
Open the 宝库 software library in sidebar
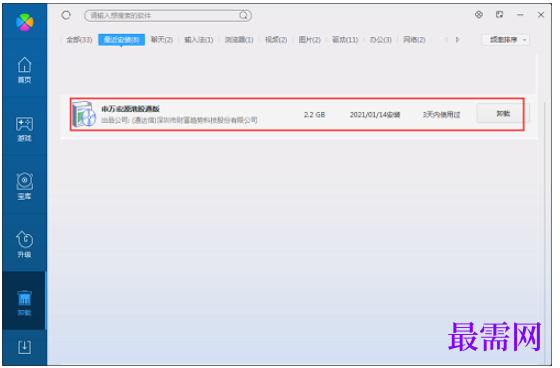tap(24, 186)
